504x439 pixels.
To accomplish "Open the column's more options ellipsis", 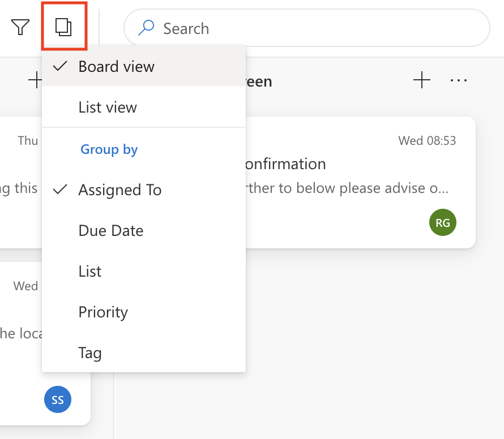I will pyautogui.click(x=459, y=81).
